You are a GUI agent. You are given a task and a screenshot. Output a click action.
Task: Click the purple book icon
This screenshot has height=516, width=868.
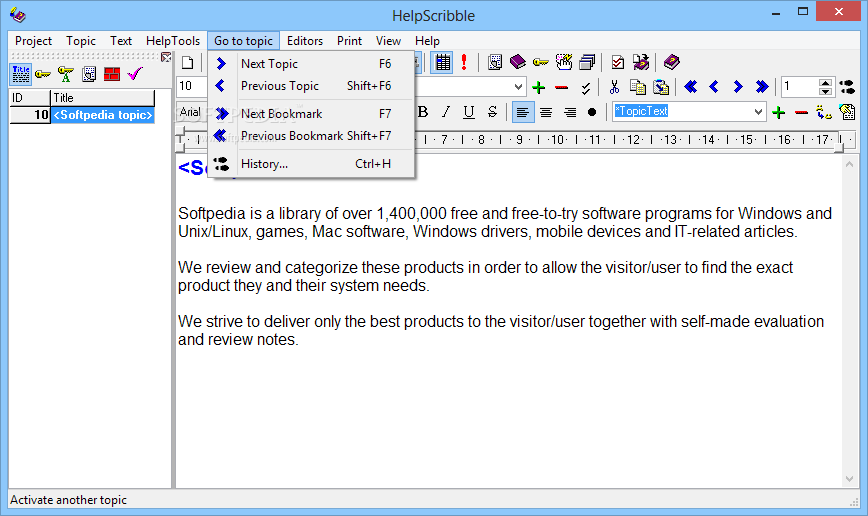coord(518,61)
